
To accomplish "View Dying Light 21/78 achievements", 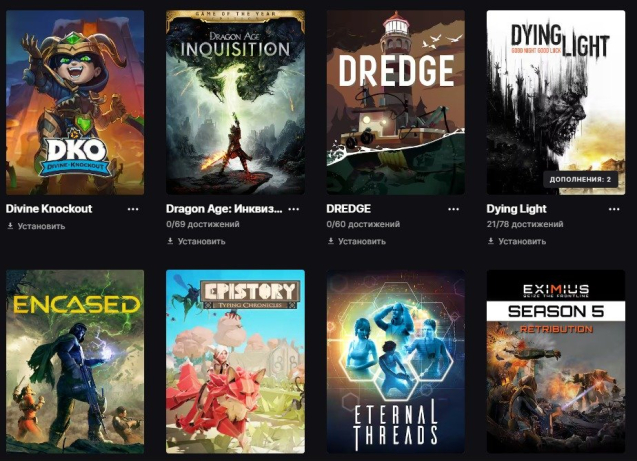I will pos(525,224).
